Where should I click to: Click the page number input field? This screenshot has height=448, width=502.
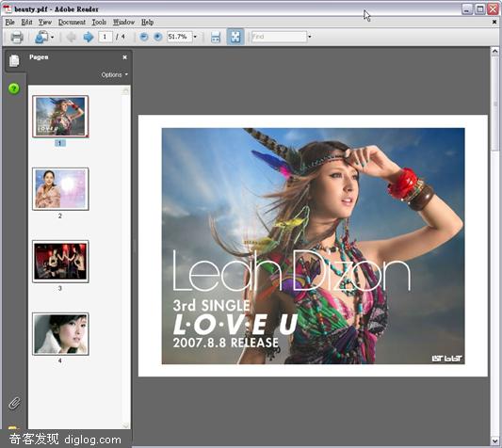point(105,37)
